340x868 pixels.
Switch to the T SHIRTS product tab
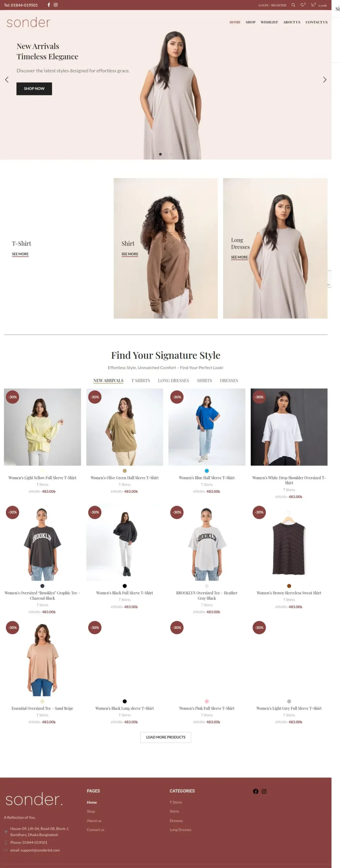click(141, 380)
